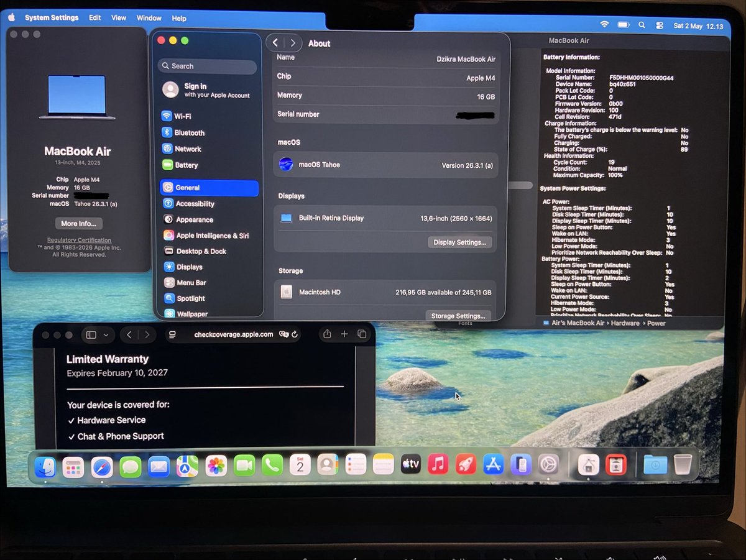The image size is (746, 560).
Task: Select Apple Intelligence & Siri in sidebar
Action: coord(209,236)
